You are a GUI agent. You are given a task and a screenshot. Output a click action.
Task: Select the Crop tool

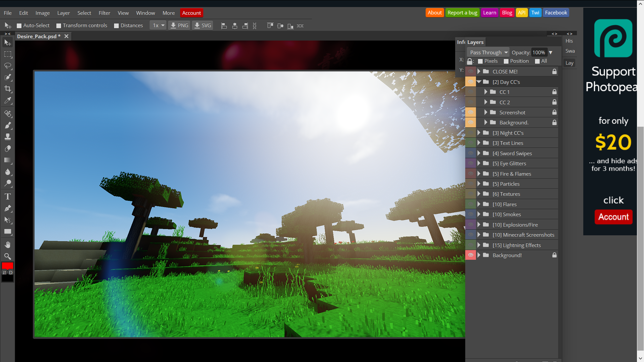tap(8, 89)
